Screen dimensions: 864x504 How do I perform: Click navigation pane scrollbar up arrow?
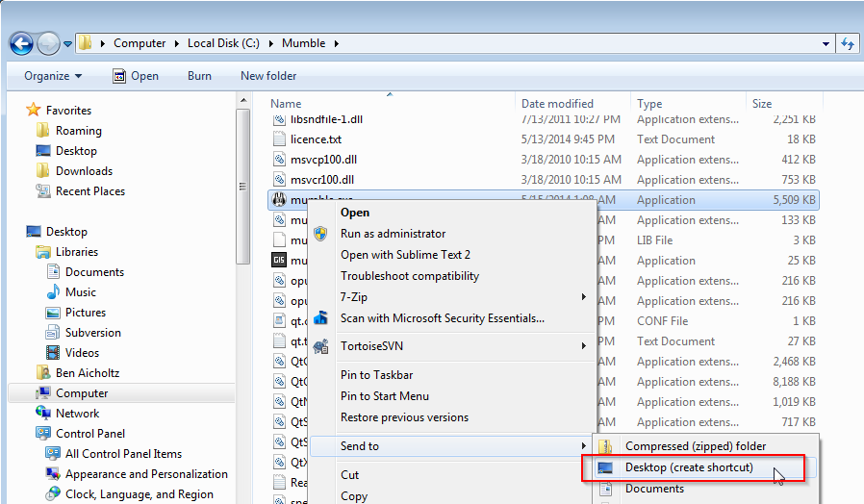click(x=243, y=100)
